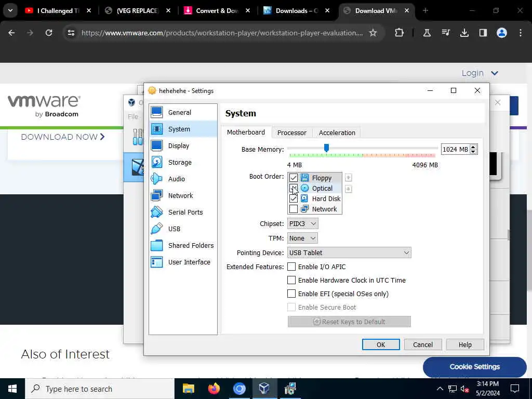Image resolution: width=532 pixels, height=399 pixels.
Task: View site information icon in address bar
Action: [71, 33]
